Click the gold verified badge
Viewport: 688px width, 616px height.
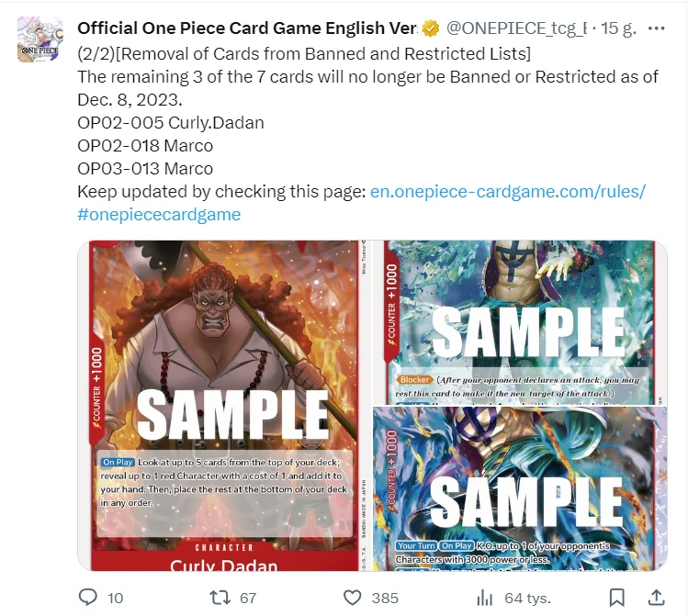(431, 28)
